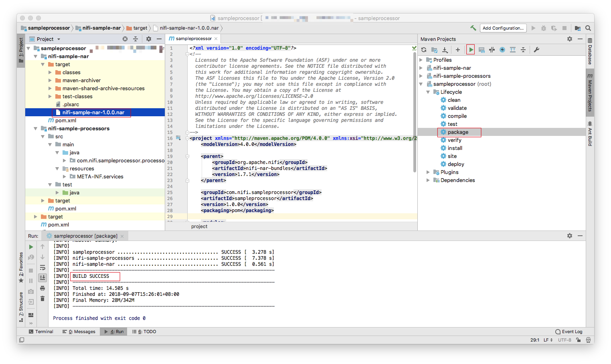Open the 7: Structure side tab
Screen dimensions: 611x364
pyautogui.click(x=21, y=307)
